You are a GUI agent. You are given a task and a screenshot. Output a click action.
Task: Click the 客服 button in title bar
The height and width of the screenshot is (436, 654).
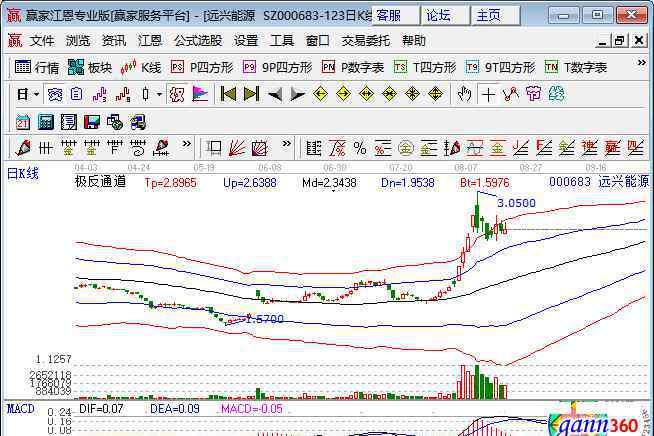point(395,16)
